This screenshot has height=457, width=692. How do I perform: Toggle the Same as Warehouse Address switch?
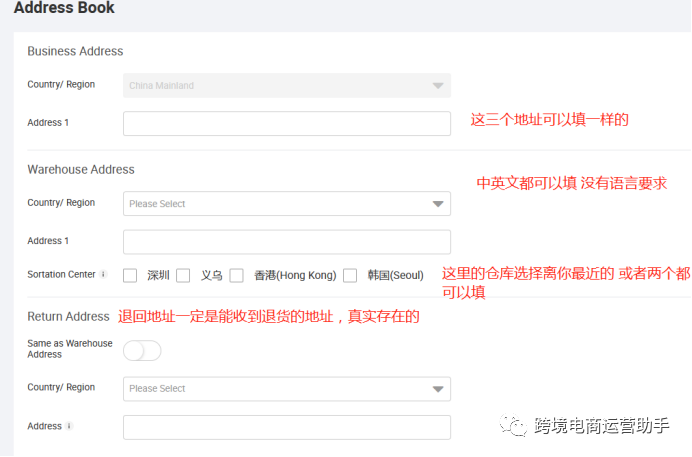tap(142, 351)
